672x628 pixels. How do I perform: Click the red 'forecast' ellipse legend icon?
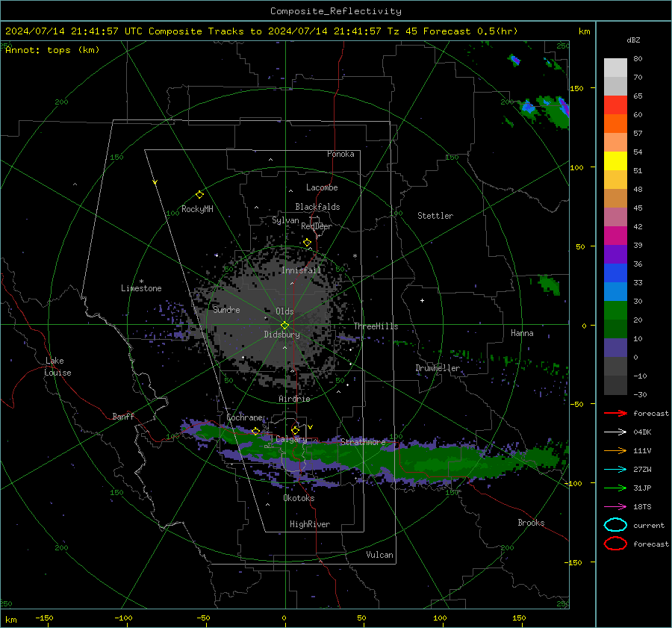coord(615,544)
